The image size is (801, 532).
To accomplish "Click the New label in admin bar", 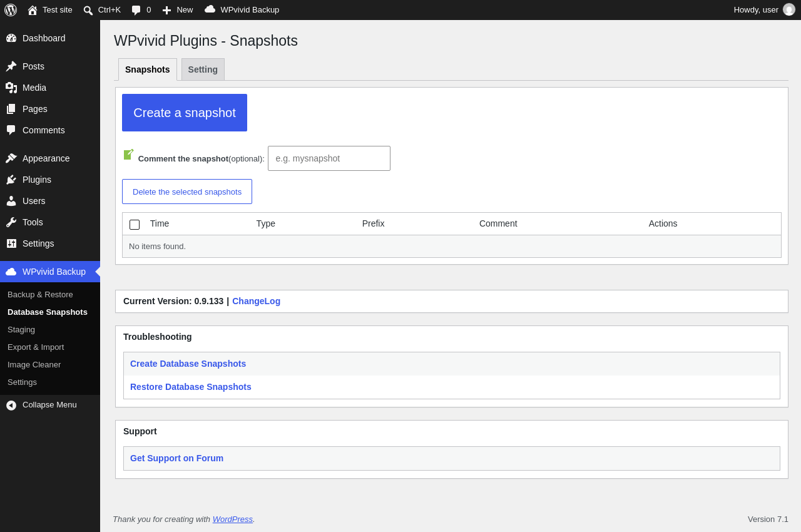I will [x=185, y=9].
